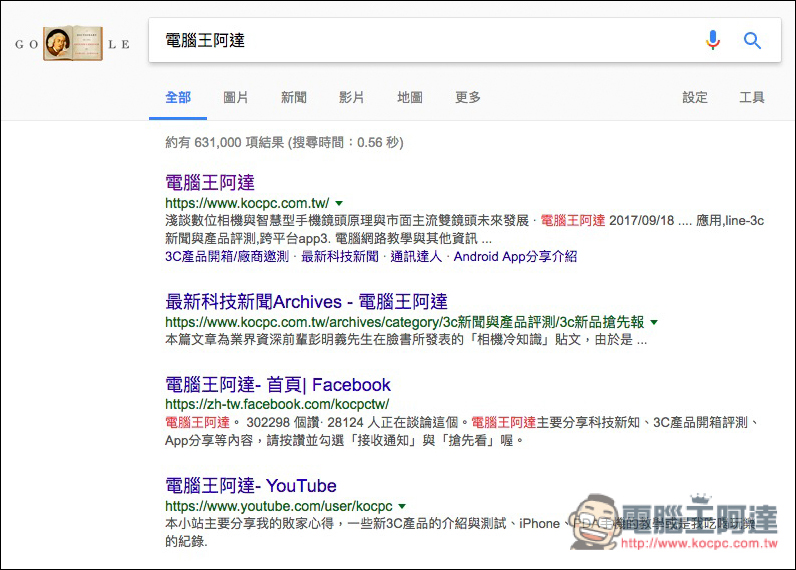The image size is (796, 570).
Task: Open 電腦王阿達- 首頁| Facebook result
Action: point(278,385)
